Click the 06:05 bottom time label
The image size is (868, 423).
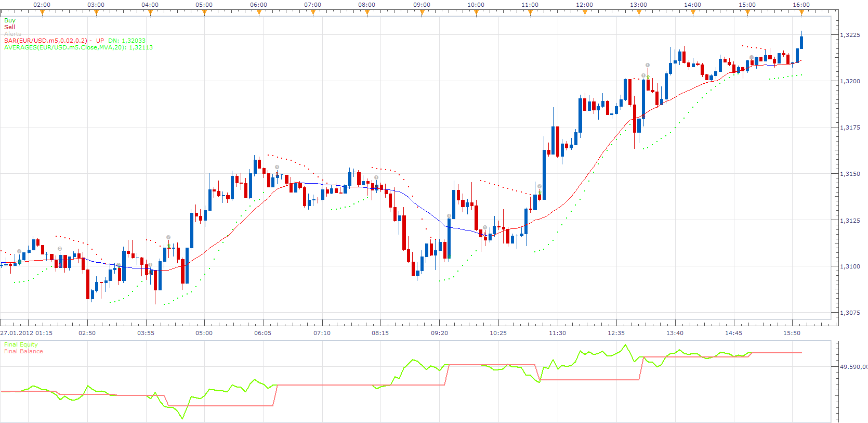point(262,333)
